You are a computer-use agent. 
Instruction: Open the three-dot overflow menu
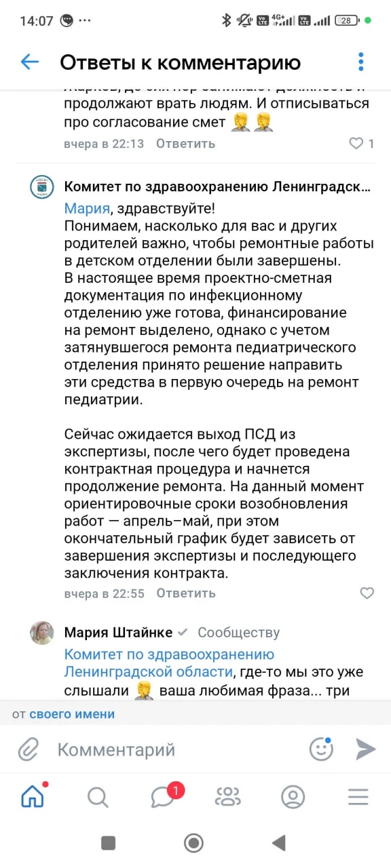pyautogui.click(x=361, y=62)
